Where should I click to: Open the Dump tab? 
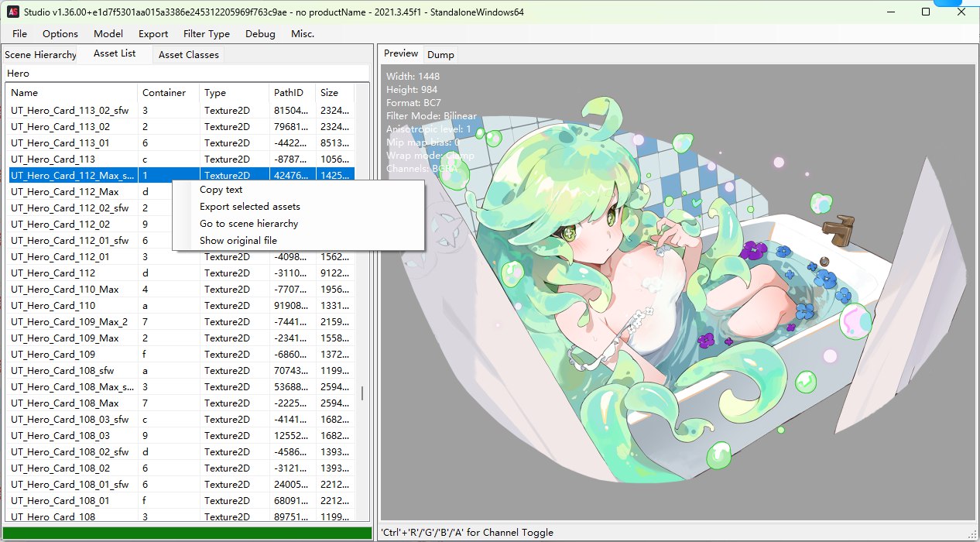(x=440, y=55)
